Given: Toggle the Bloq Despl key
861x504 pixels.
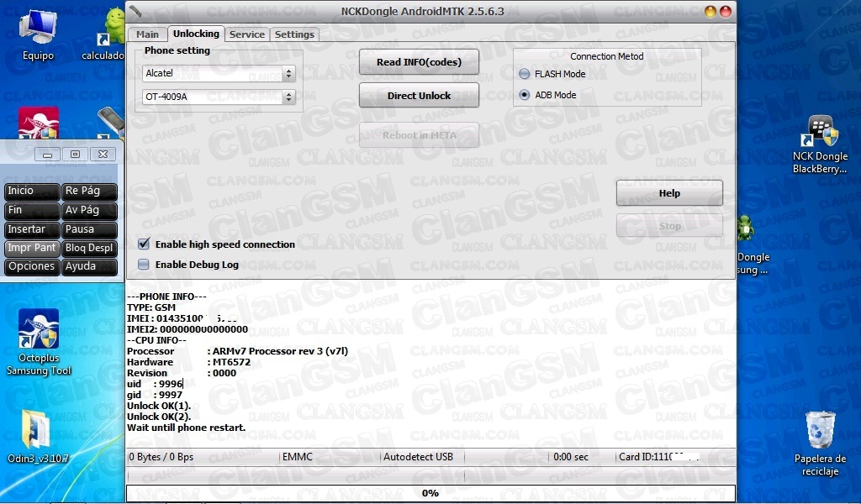Looking at the screenshot, I should pos(89,248).
